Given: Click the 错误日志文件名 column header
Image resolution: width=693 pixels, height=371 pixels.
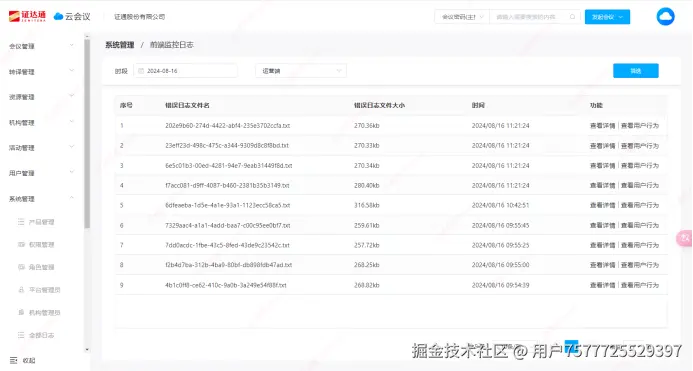Looking at the screenshot, I should (x=187, y=105).
